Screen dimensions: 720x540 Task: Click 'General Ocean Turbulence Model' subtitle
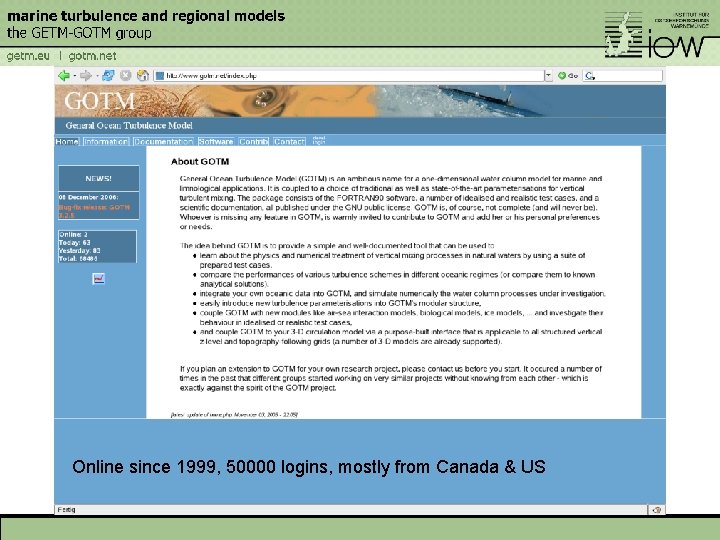click(x=129, y=125)
